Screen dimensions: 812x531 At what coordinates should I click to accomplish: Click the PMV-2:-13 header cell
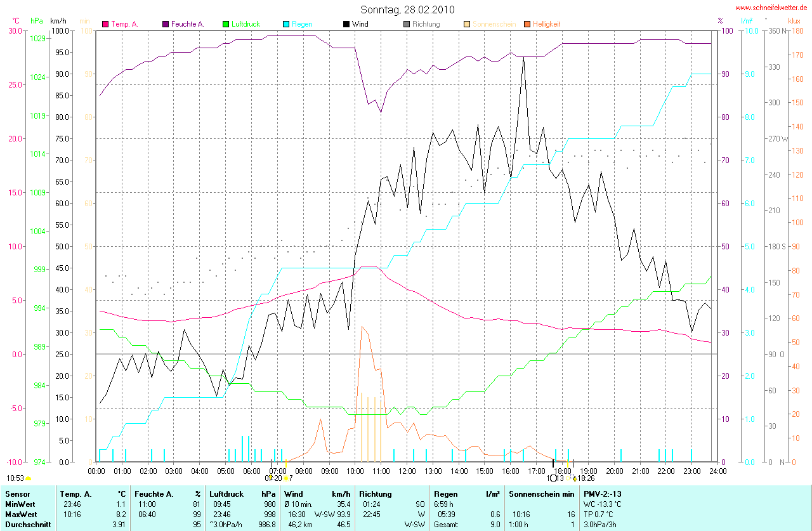[x=603, y=494]
